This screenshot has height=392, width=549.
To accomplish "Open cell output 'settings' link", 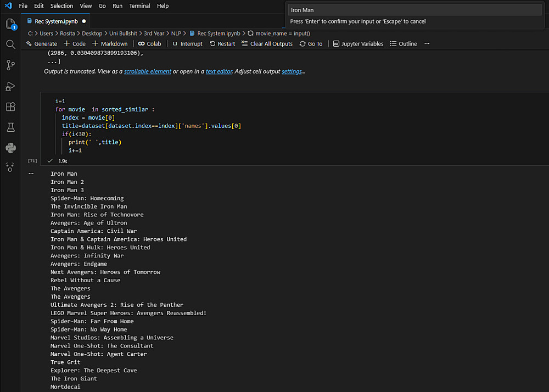I will pos(292,71).
